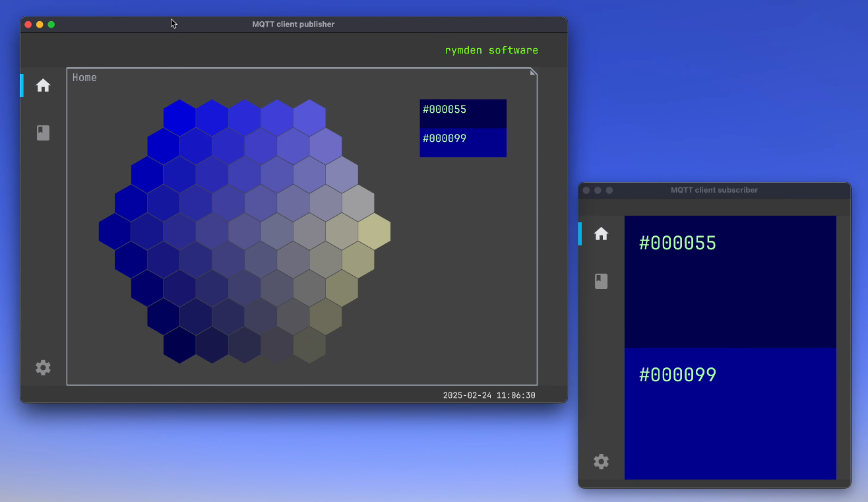Screen dimensions: 868x502
Task: Open settings gear in subscriber window
Action: (x=601, y=461)
